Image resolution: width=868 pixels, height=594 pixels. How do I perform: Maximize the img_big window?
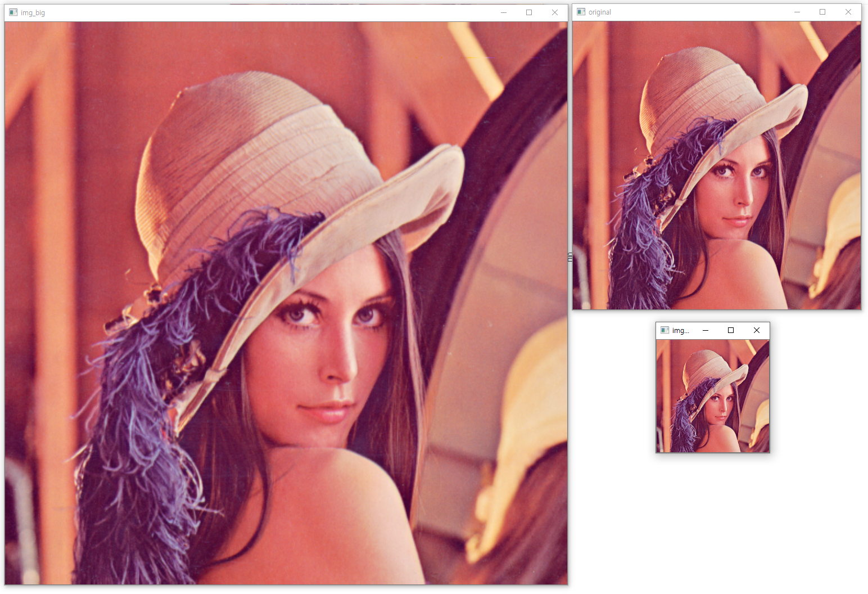(529, 12)
